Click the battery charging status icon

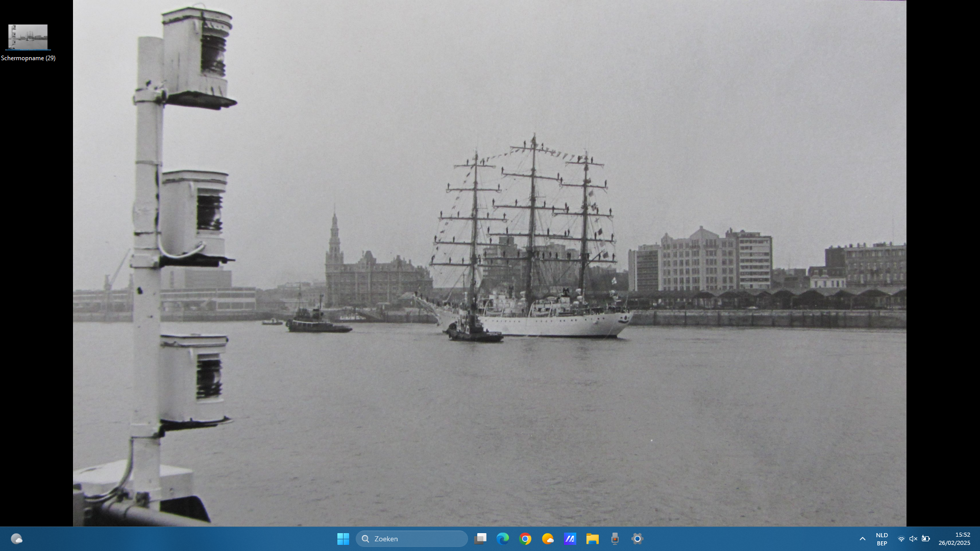tap(925, 539)
